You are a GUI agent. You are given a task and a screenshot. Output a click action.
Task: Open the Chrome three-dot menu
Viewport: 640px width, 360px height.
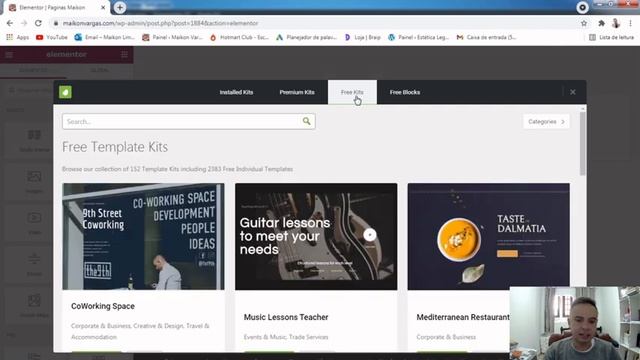(x=631, y=23)
